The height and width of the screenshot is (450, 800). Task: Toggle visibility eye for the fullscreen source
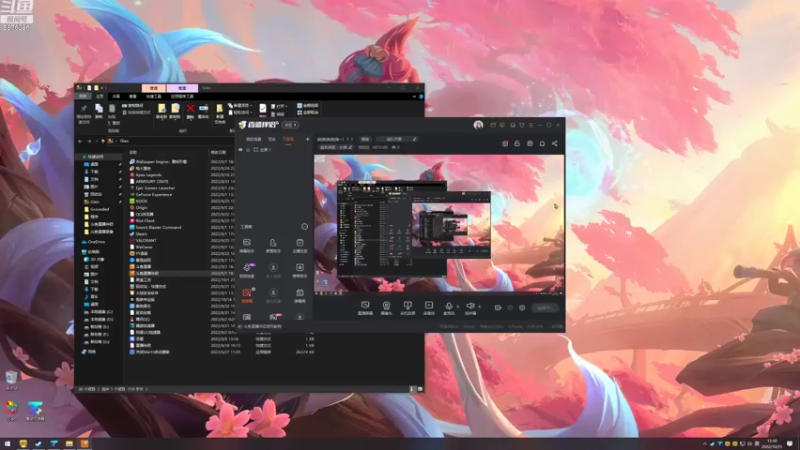240,149
